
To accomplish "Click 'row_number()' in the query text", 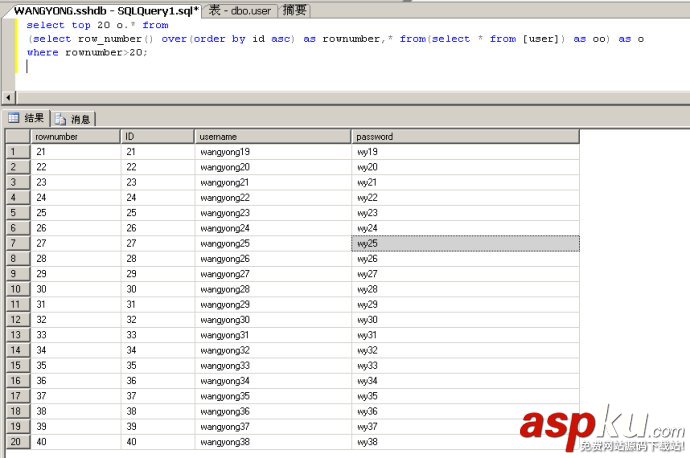I will pos(116,39).
